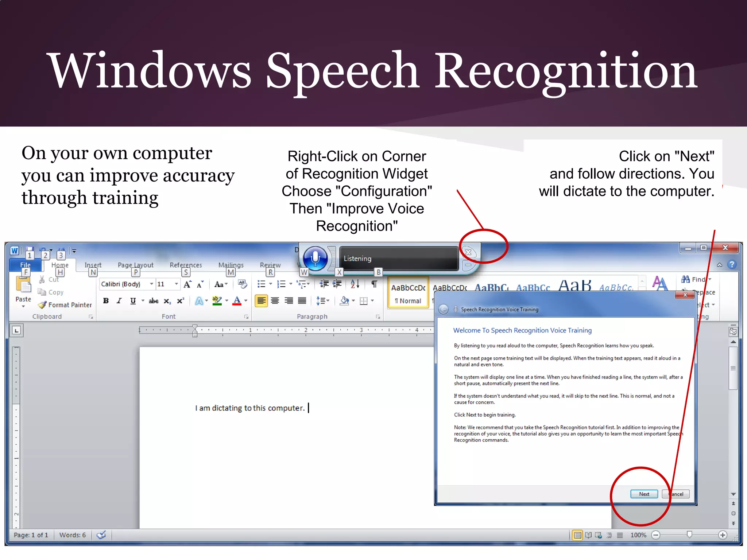Viewport: 747px width, 560px height.
Task: Open the Font dialog launcher
Action: tap(246, 317)
